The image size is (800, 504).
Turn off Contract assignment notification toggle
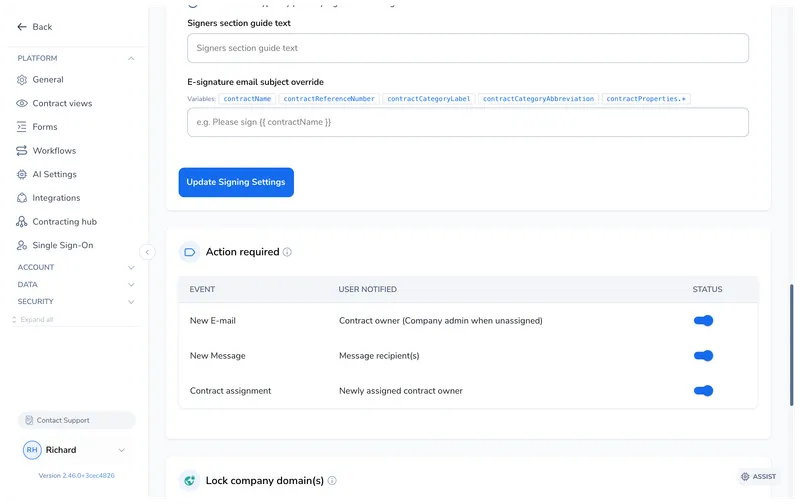[x=703, y=391]
